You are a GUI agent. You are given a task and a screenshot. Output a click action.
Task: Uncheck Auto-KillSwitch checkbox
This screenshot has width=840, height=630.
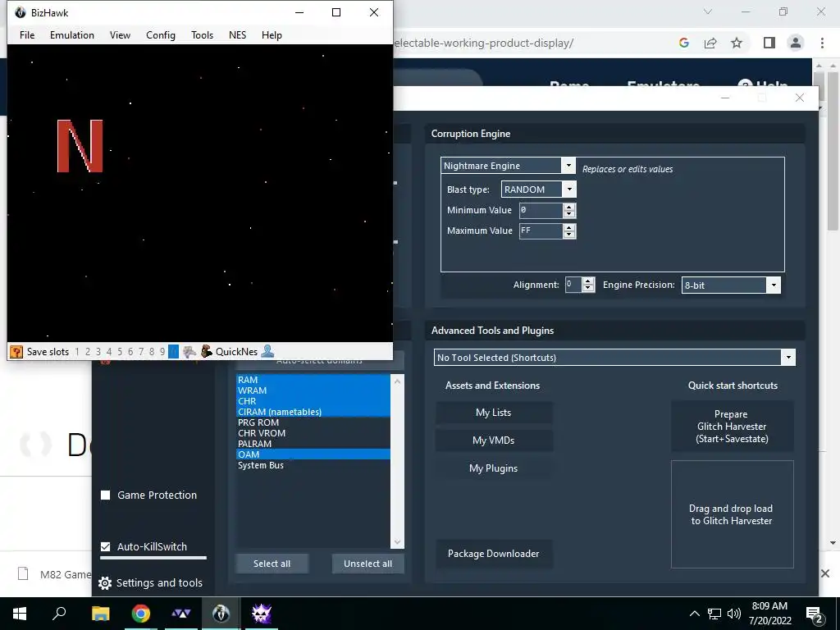pyautogui.click(x=106, y=546)
